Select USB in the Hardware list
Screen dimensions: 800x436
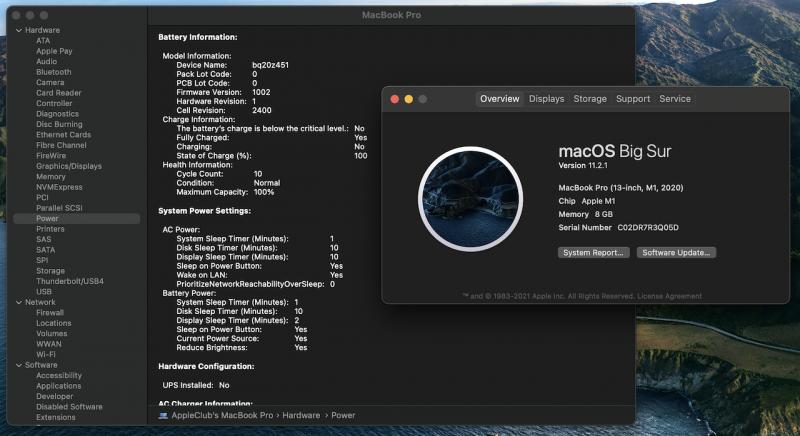[x=44, y=292]
